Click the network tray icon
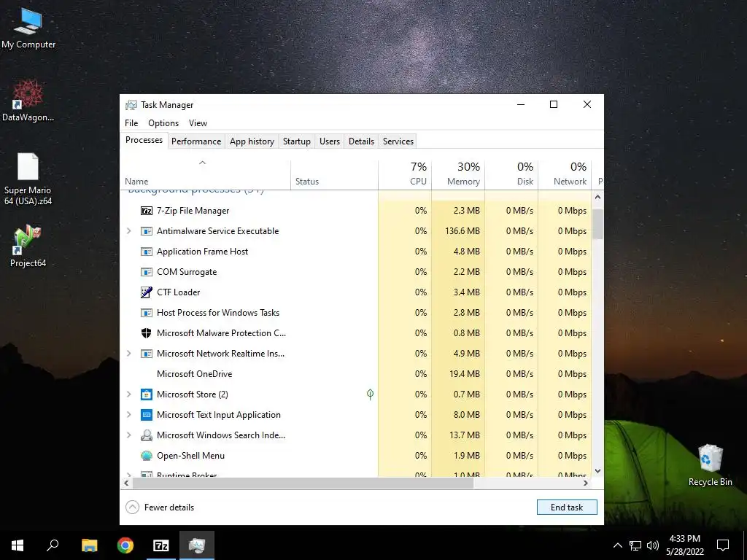The width and height of the screenshot is (747, 560). point(635,545)
